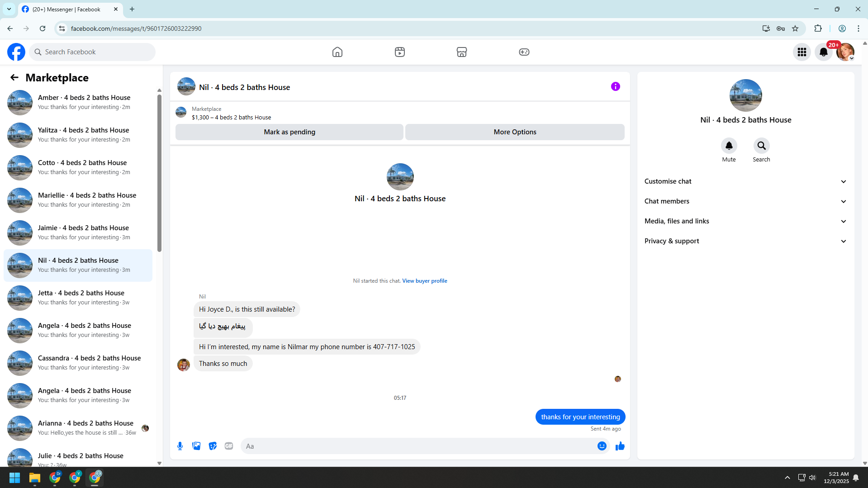The height and width of the screenshot is (488, 868).
Task: Attach a photo or file
Action: [196, 446]
